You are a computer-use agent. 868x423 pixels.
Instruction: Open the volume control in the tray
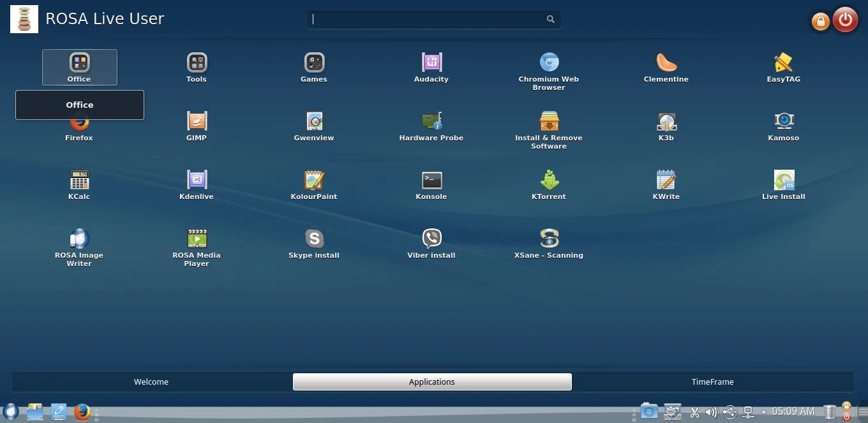pos(712,412)
